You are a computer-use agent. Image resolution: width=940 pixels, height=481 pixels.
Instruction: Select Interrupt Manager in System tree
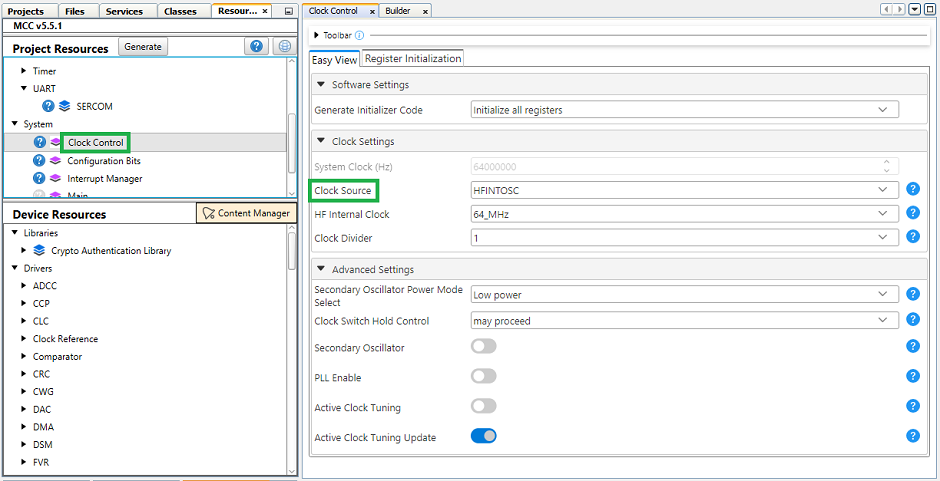click(x=104, y=179)
